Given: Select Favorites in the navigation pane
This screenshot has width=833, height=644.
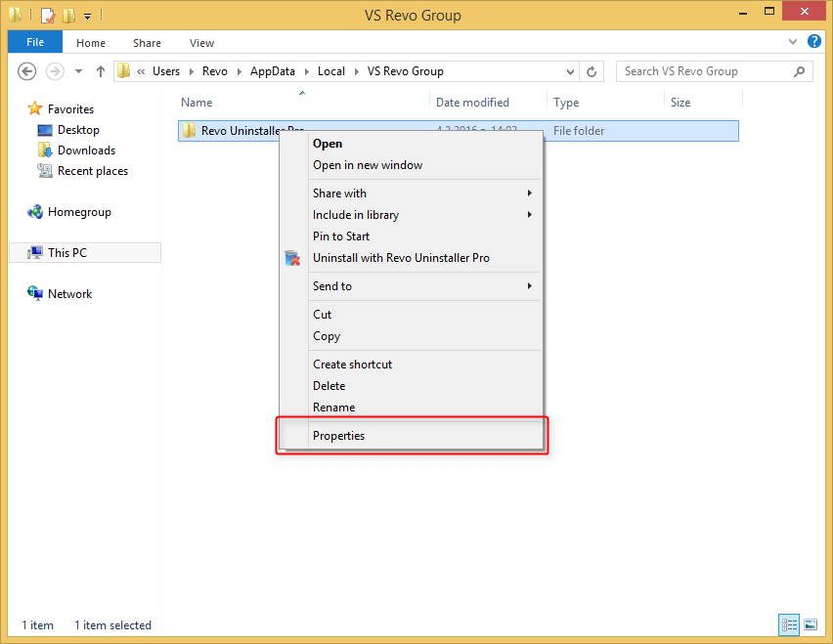Looking at the screenshot, I should point(70,109).
